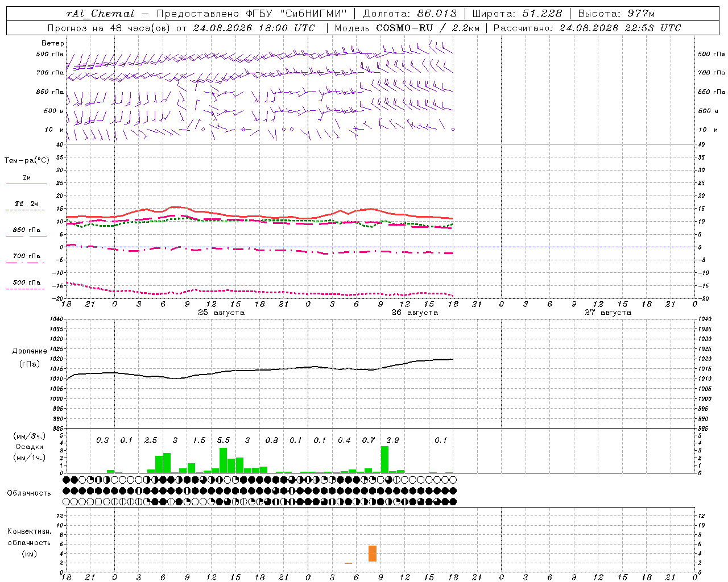Click the 26 августа date label
Image resolution: width=728 pixels, height=582 pixels.
(415, 312)
